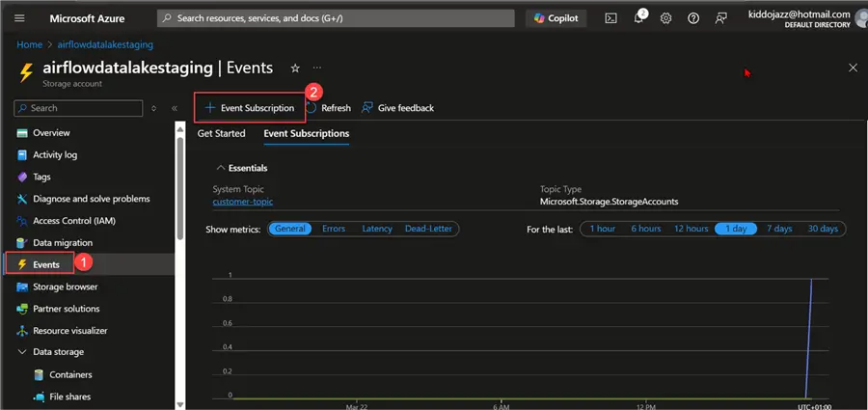Click the Refresh icon in command bar
Image resolution: width=868 pixels, height=410 pixels.
(x=312, y=108)
